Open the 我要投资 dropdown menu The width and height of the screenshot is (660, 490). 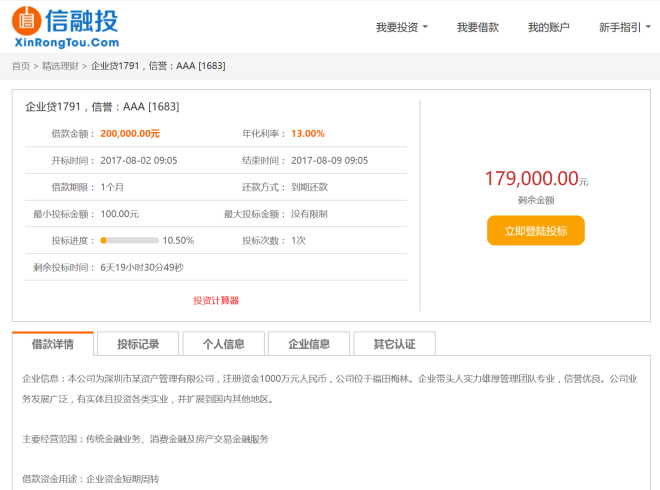pyautogui.click(x=402, y=27)
